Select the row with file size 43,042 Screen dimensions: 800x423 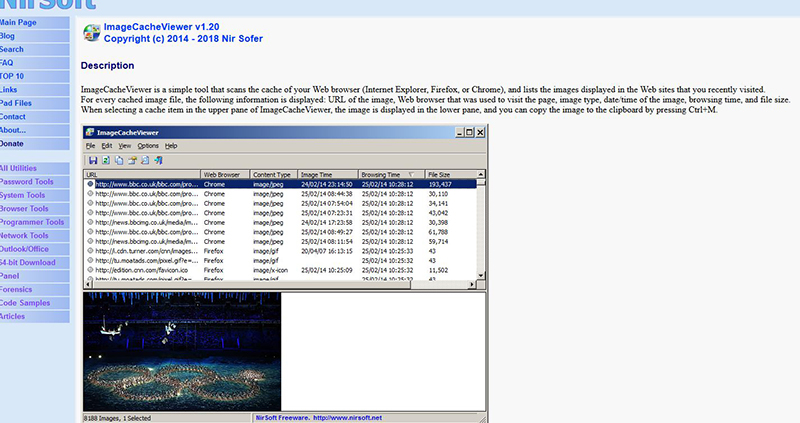pos(280,213)
